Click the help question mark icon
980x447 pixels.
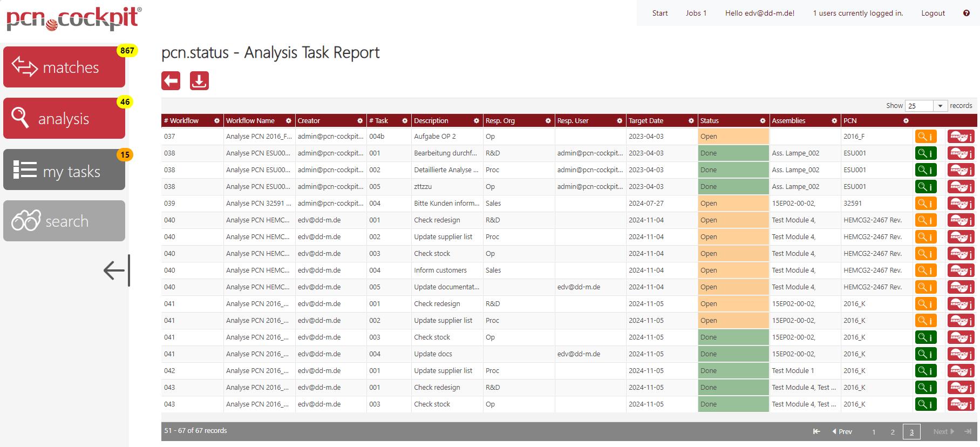pyautogui.click(x=967, y=13)
